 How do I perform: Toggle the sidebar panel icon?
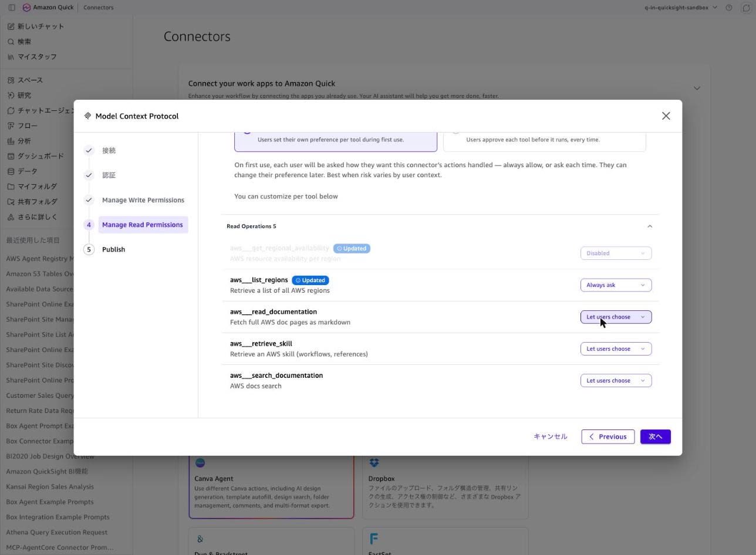coord(12,8)
